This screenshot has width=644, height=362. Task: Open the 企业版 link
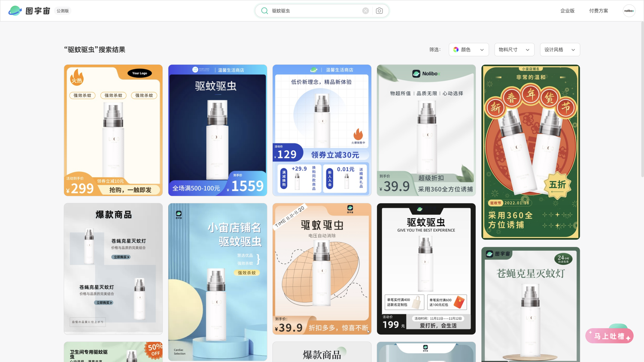click(x=567, y=11)
